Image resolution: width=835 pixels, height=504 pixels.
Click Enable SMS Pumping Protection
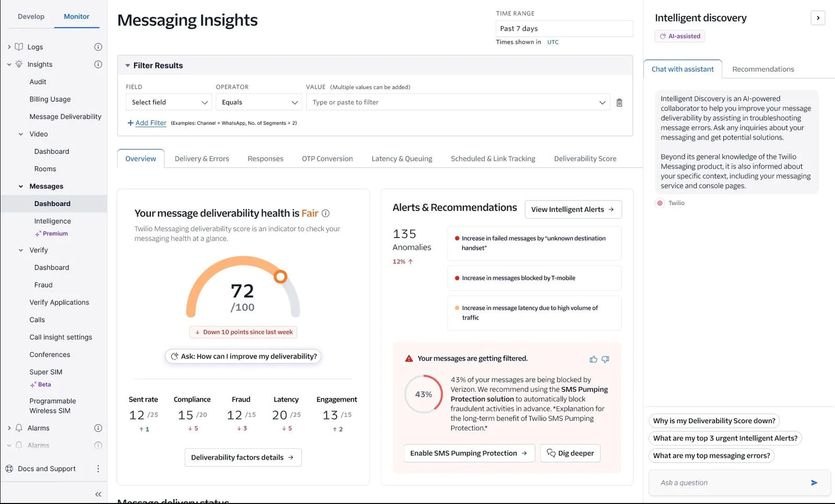468,453
